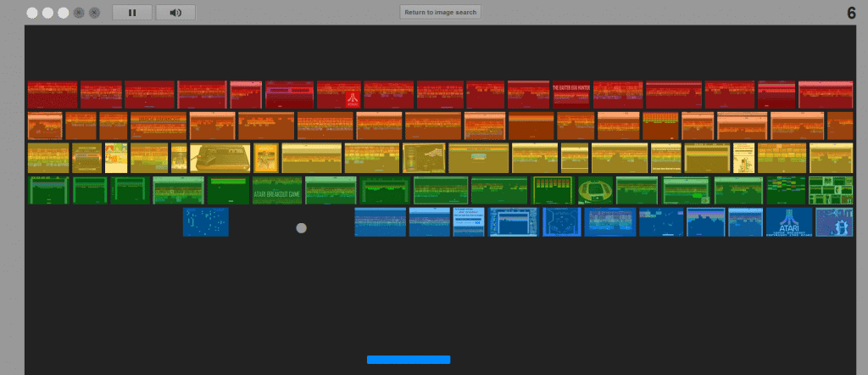Click green brick showing stadium oval
Screen dimensions: 868x375
click(x=595, y=191)
